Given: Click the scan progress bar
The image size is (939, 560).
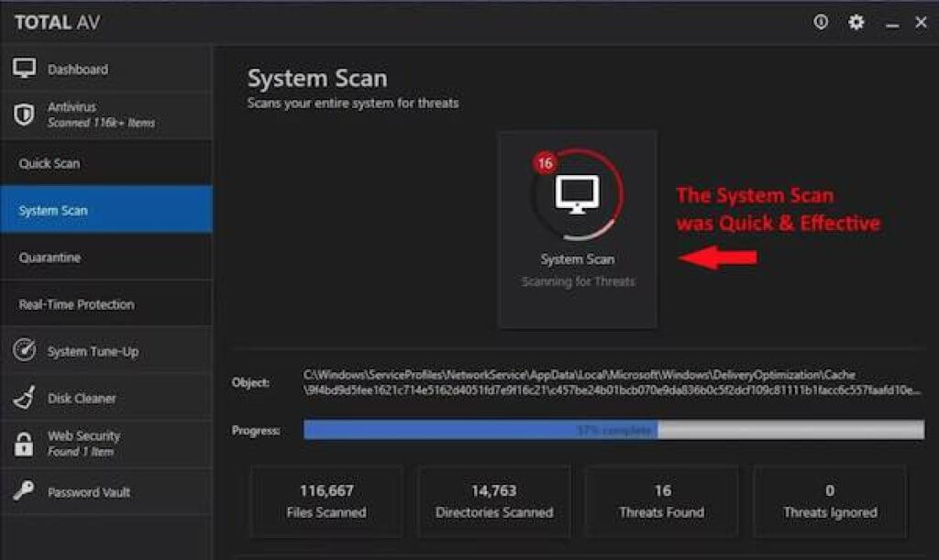Looking at the screenshot, I should [x=613, y=430].
